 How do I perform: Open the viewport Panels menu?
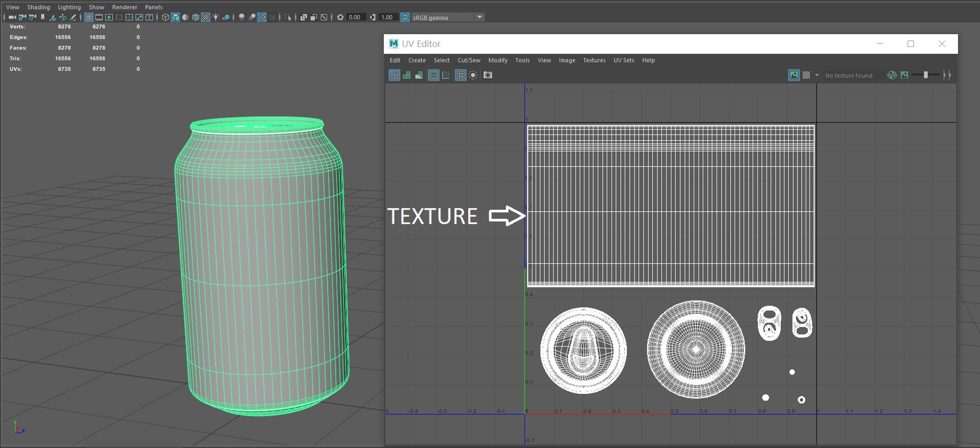[x=154, y=7]
